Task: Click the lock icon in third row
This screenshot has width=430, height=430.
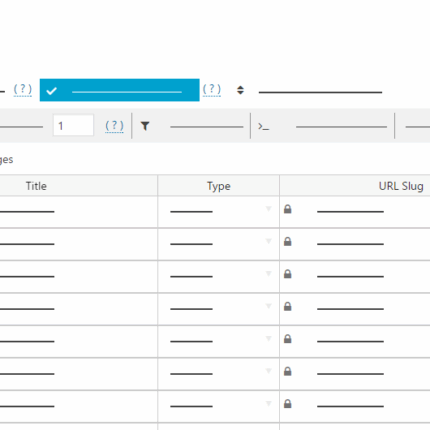Action: tap(288, 274)
